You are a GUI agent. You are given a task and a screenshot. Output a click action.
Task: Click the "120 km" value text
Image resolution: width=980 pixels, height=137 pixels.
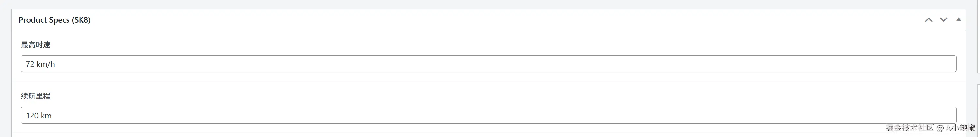coord(38,116)
